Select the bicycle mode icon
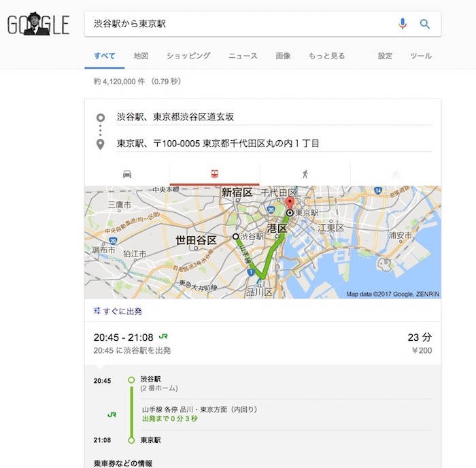Viewport: 476px width, 468px height. pos(396,174)
